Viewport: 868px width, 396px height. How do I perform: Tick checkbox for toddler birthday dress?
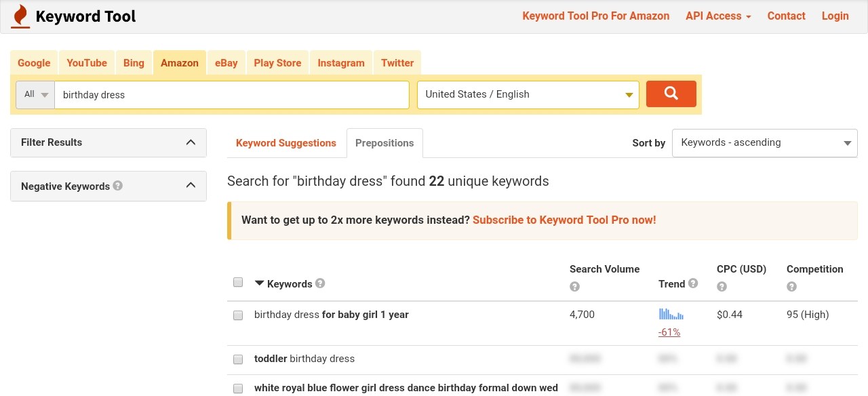pos(238,359)
